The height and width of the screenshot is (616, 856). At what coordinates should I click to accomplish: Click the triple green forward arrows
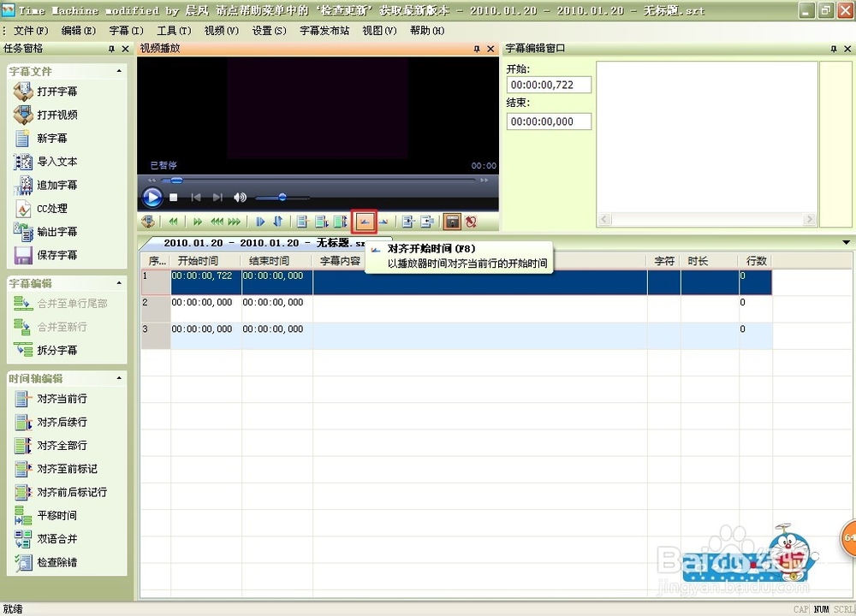coord(235,222)
